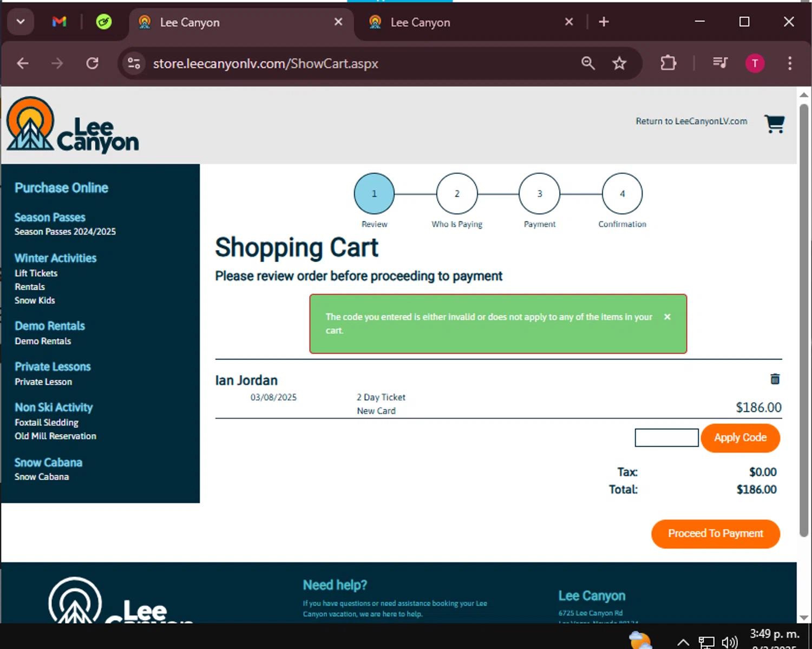
Task: Select the Snow Cabana sub-link
Action: [x=42, y=477]
